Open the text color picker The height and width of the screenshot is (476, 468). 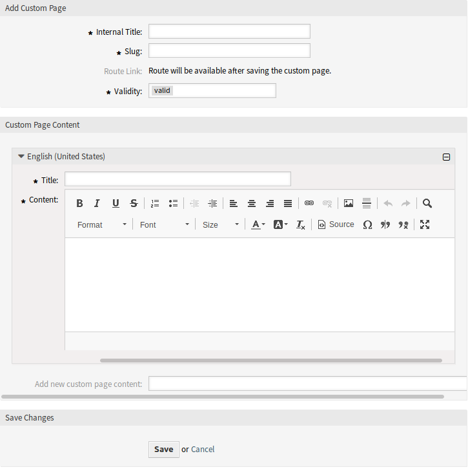click(x=258, y=224)
